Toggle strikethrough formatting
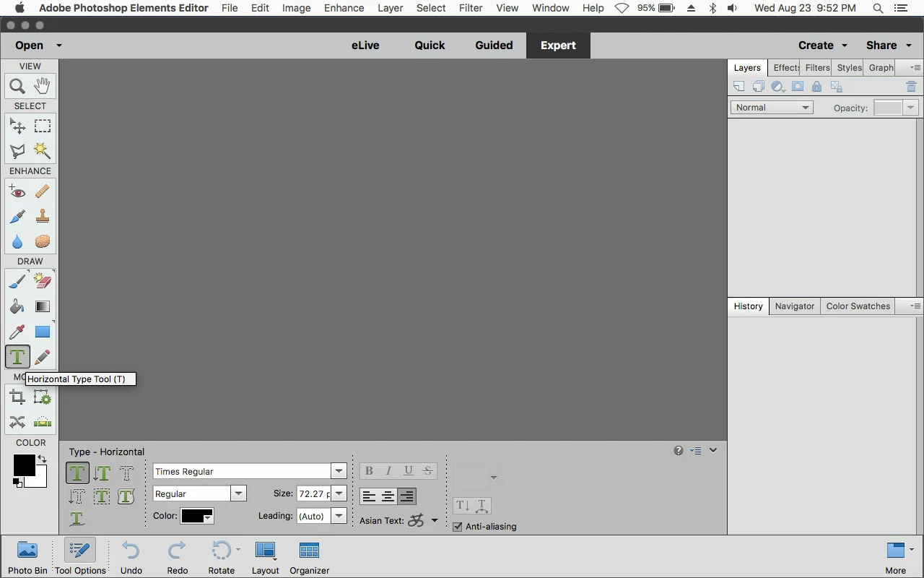924x578 pixels. click(427, 471)
